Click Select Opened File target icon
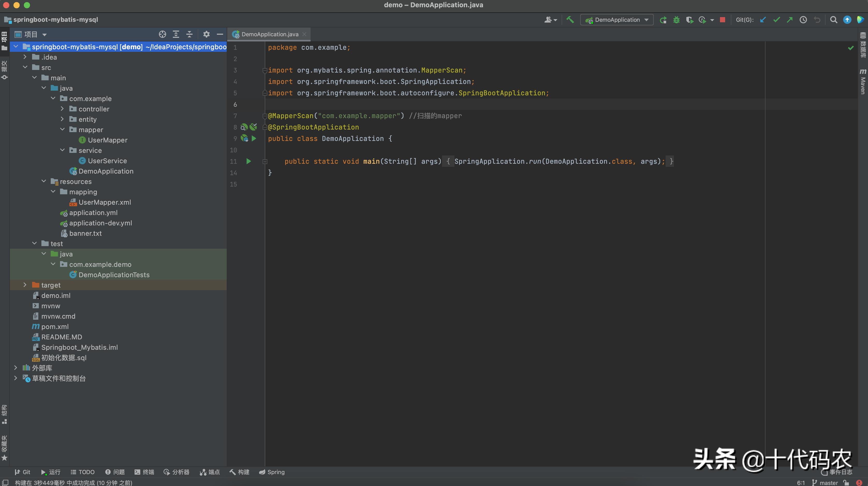The width and height of the screenshot is (868, 486). coord(163,34)
